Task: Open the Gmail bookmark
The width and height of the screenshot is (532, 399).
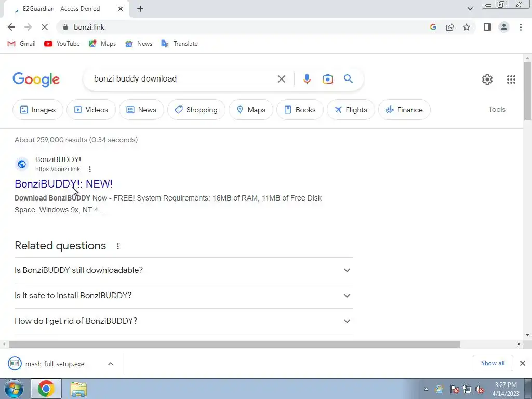Action: click(21, 44)
